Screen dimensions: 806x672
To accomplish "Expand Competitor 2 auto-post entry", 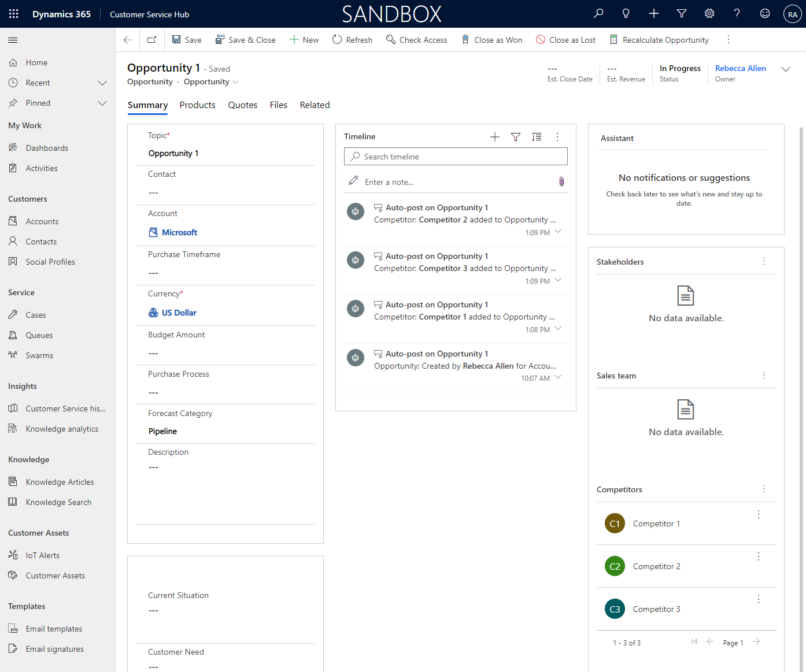I will tap(558, 232).
